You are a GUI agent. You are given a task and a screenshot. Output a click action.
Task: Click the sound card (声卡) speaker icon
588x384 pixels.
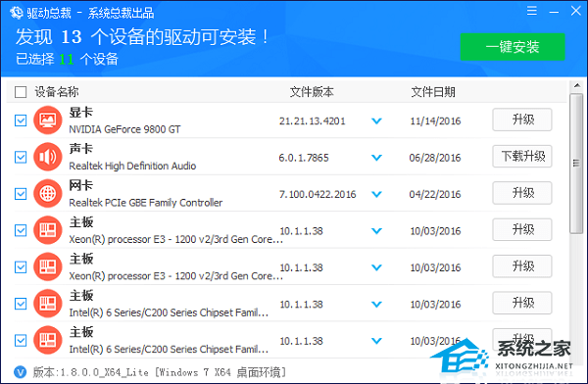48,157
